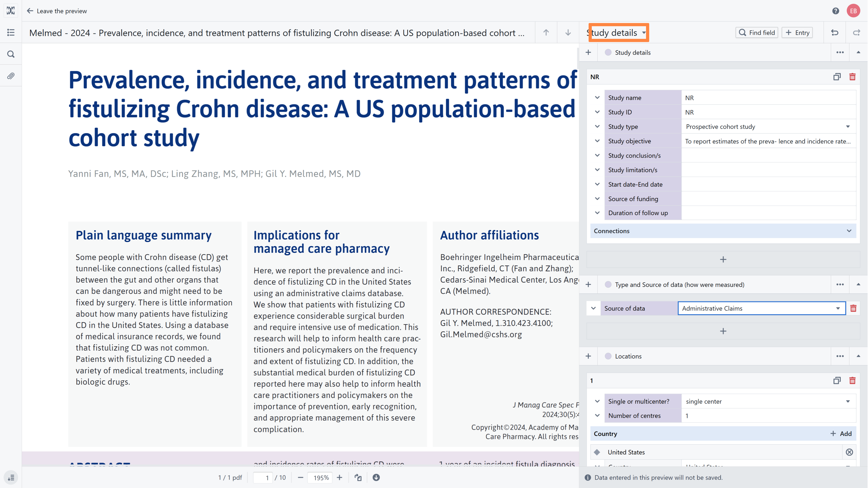Expand the Study name field chevron
868x488 pixels.
pyautogui.click(x=597, y=98)
